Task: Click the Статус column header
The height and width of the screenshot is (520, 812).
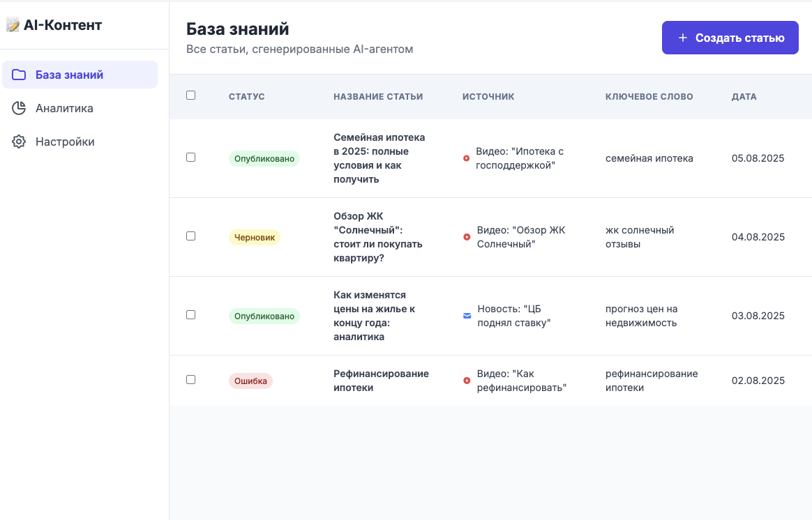Action: pos(246,97)
